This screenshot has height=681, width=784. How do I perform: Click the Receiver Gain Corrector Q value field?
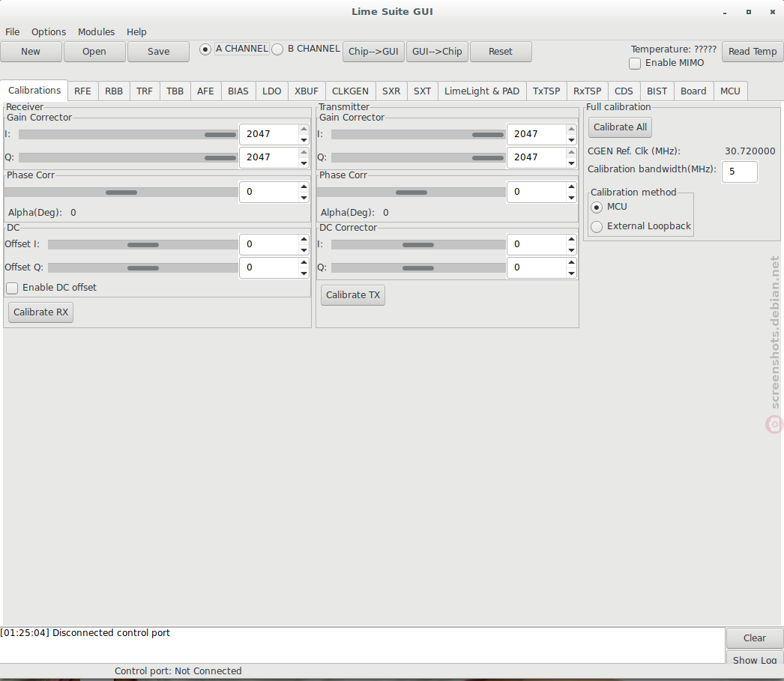pyautogui.click(x=269, y=157)
